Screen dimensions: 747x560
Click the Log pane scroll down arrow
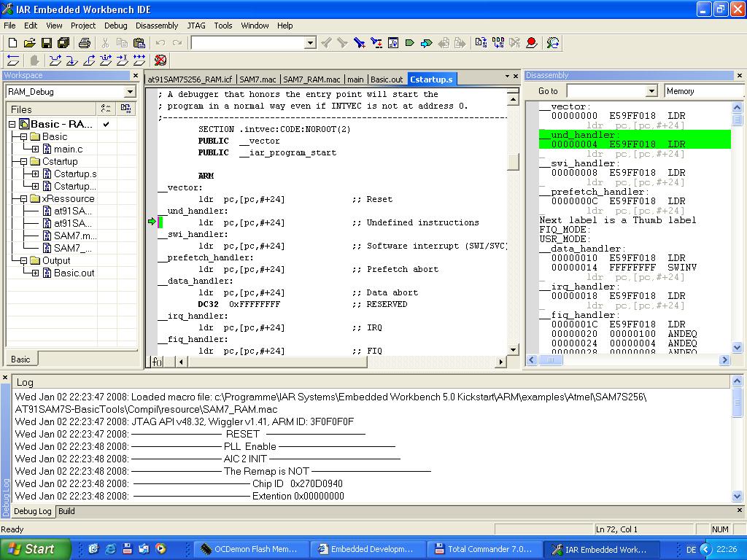737,496
